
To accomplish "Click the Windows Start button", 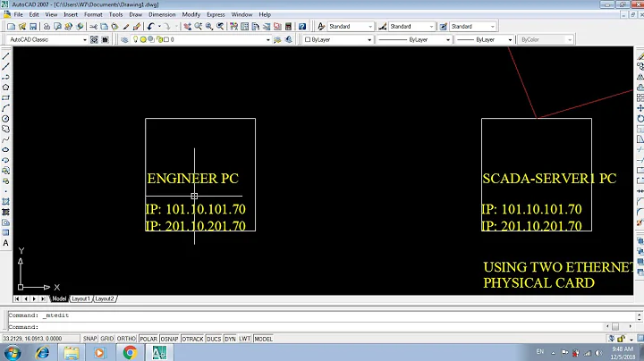I will pyautogui.click(x=13, y=353).
